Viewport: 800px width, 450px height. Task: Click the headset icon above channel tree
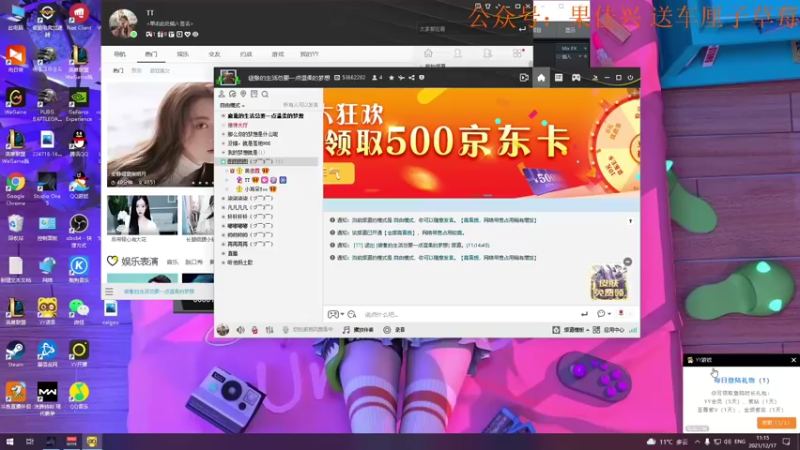232,94
